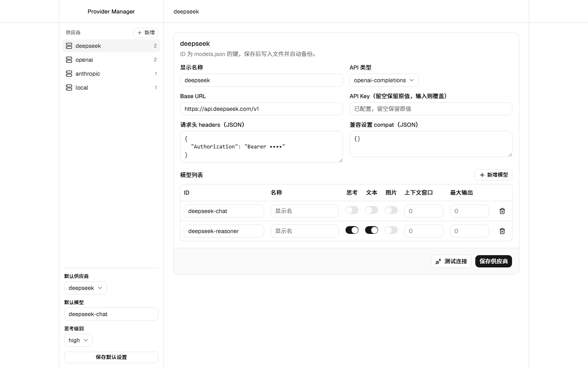This screenshot has width=588, height=368.
Task: Edit the deepseek-chat model ID field
Action: [x=224, y=211]
